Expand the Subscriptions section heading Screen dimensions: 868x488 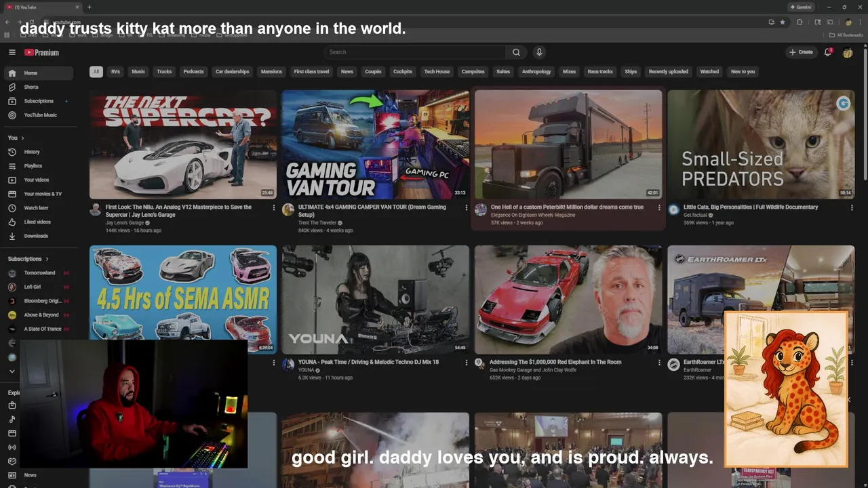pos(28,259)
